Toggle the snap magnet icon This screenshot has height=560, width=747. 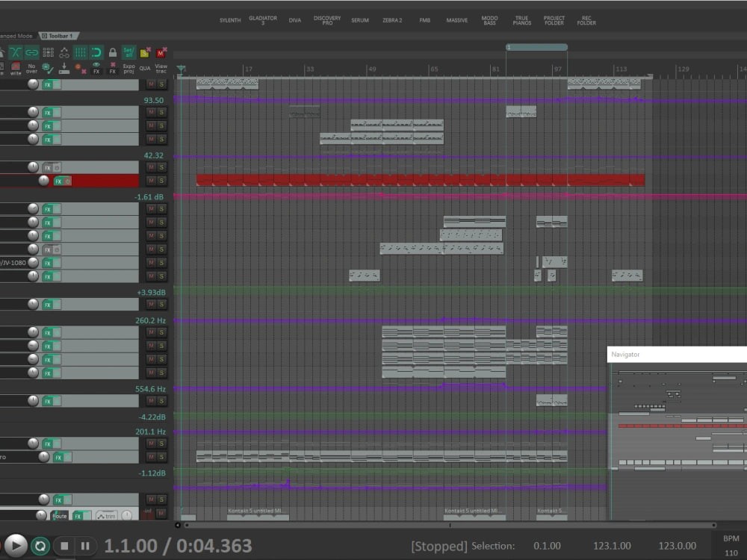96,52
